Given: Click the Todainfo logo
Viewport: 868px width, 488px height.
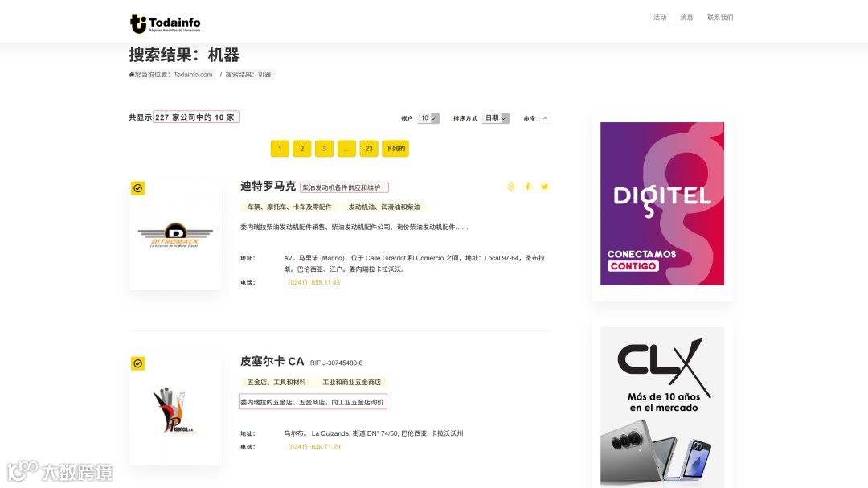Looking at the screenshot, I should point(165,24).
